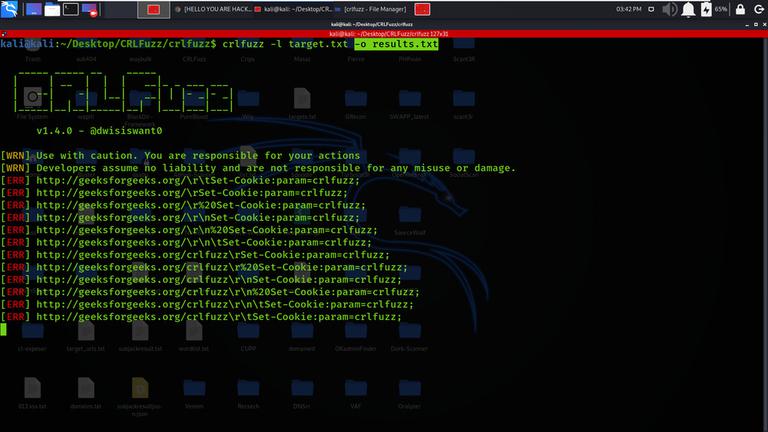Click the screen recorder panel icon
This screenshot has width=768, height=432.
pyautogui.click(x=90, y=9)
